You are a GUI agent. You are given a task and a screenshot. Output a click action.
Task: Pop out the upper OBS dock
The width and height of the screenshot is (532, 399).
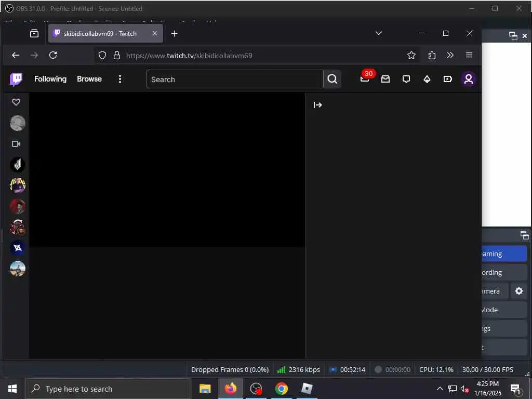point(513,36)
